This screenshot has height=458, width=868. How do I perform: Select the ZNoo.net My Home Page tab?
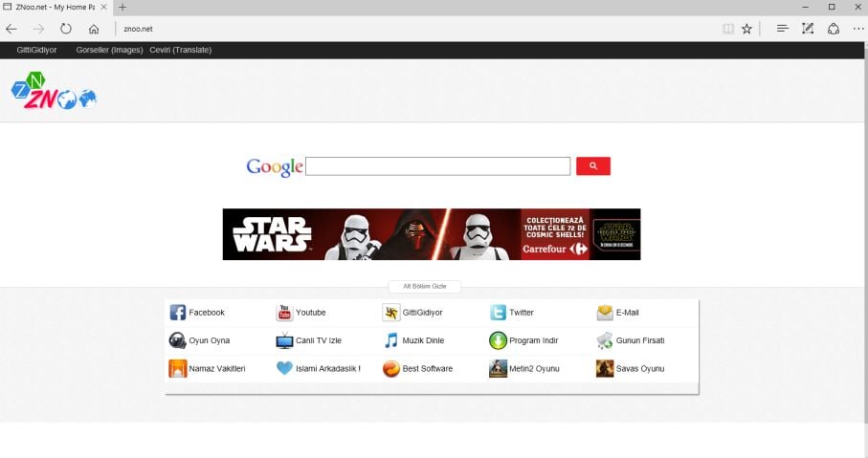pos(55,8)
